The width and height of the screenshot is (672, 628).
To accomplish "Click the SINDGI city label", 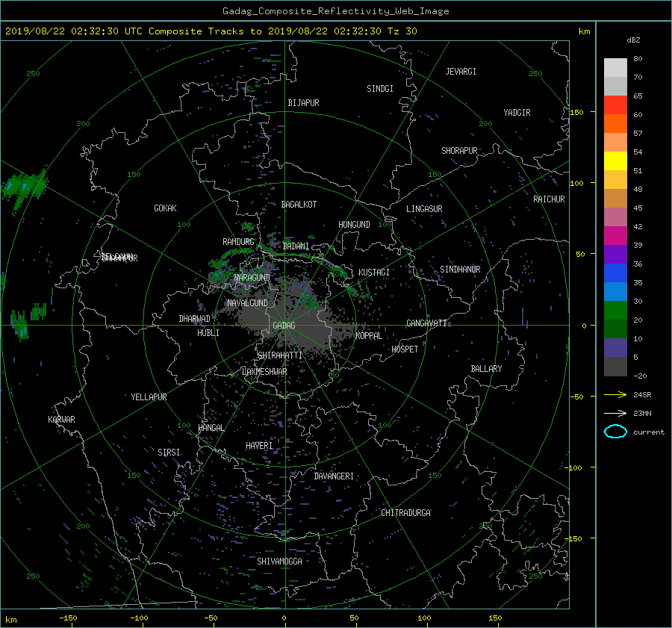I will point(380,89).
